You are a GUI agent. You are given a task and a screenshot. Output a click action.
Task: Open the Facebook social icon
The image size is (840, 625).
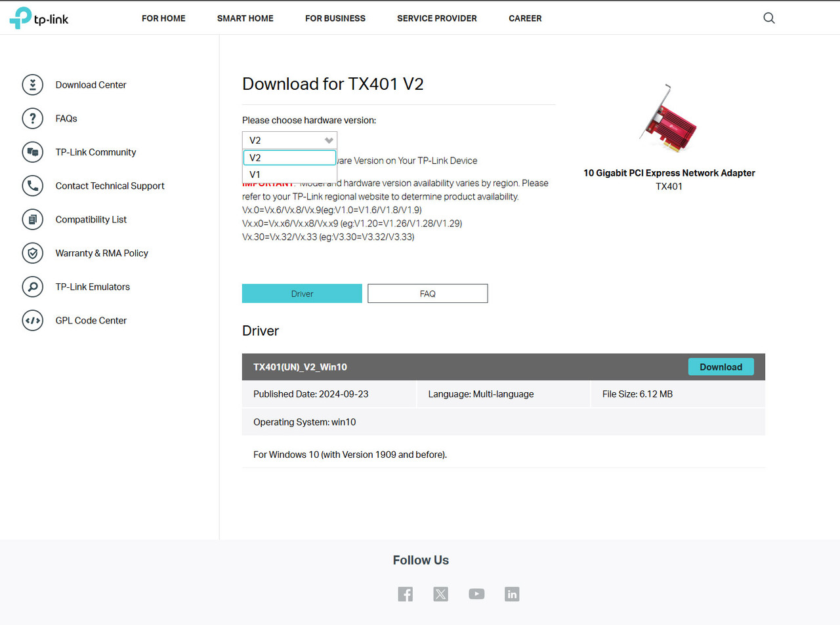coord(406,594)
